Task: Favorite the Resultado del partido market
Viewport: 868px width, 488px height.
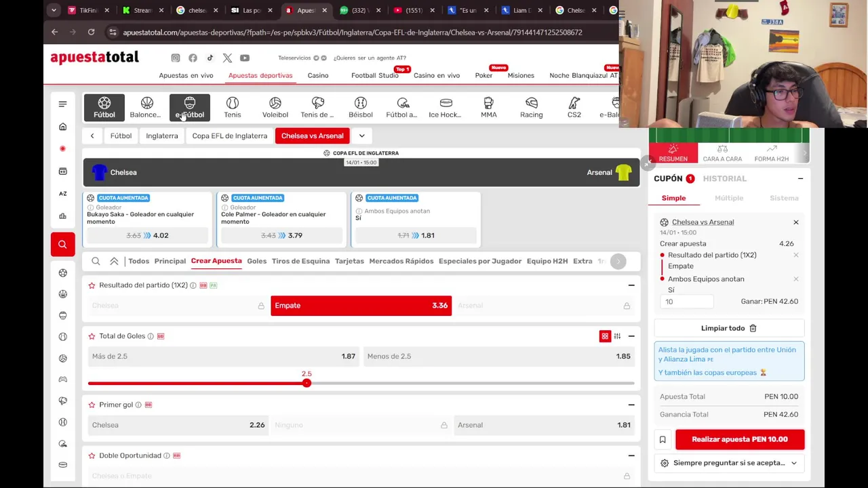Action: tap(92, 285)
